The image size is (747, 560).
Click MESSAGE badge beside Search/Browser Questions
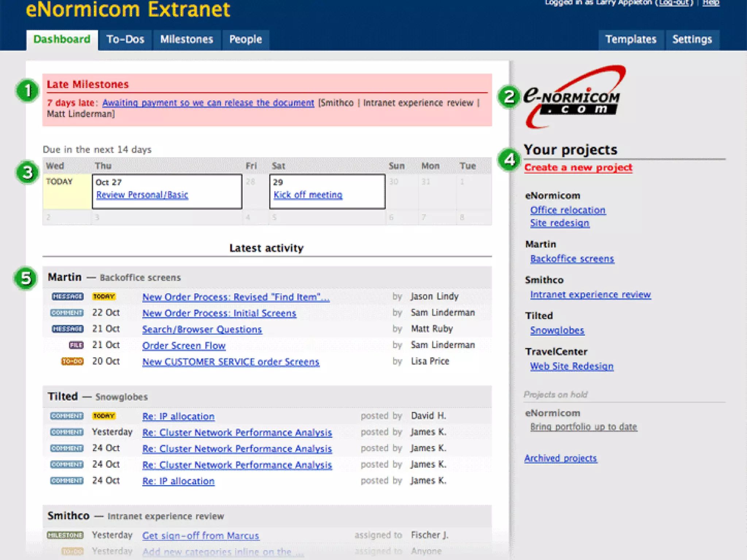coord(67,329)
